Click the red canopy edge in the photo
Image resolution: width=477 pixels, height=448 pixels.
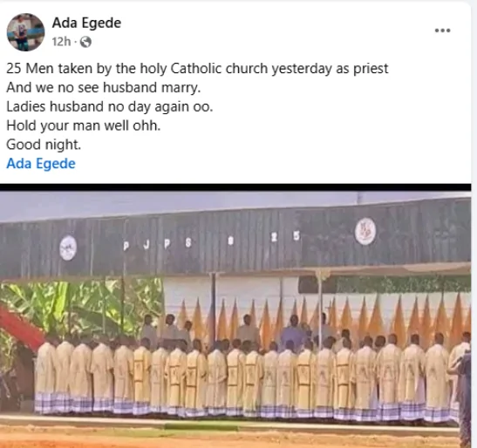point(21,327)
